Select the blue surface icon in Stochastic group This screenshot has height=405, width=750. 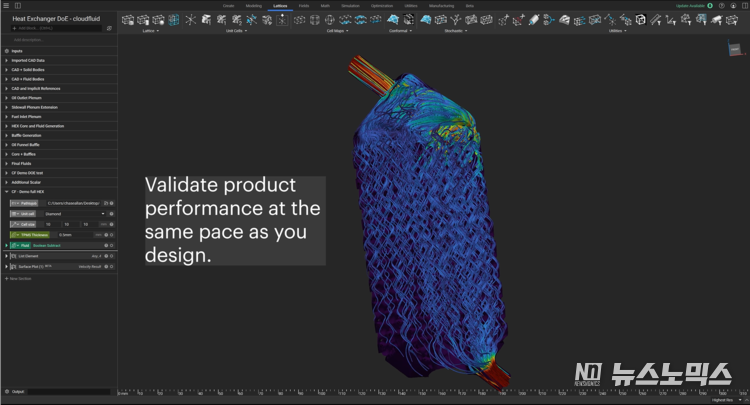click(425, 20)
